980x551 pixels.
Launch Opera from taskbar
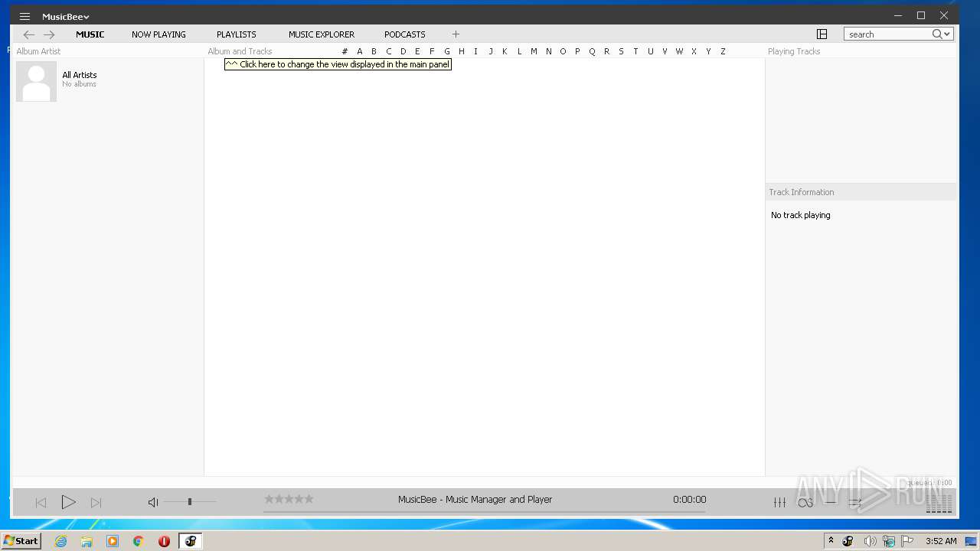click(164, 541)
